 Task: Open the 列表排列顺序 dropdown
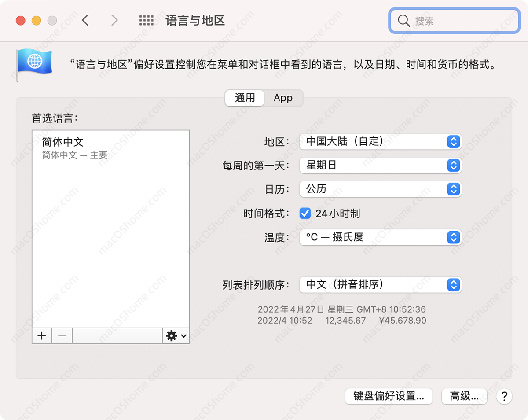[x=380, y=285]
